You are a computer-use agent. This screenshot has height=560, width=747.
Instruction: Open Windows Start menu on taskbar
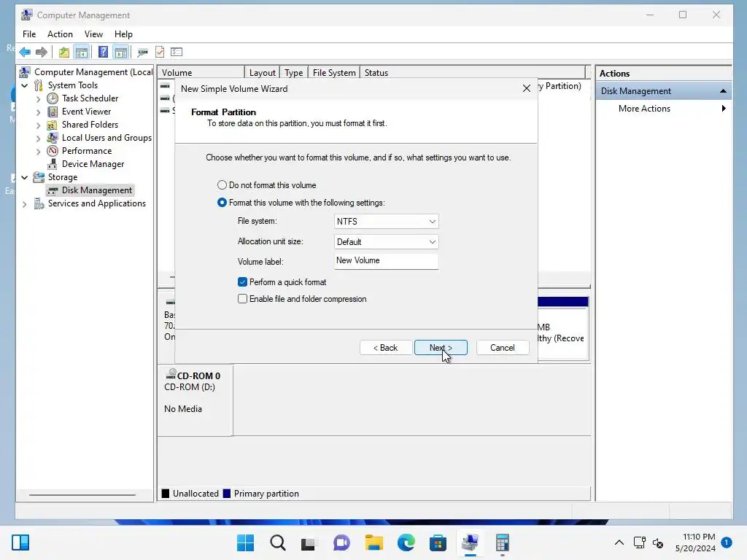[245, 542]
